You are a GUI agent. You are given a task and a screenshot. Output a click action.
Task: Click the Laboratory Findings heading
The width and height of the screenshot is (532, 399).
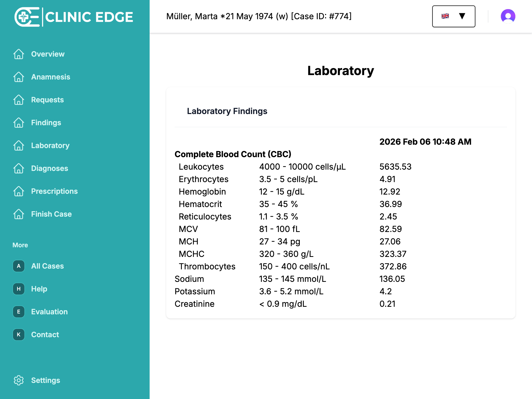point(227,111)
